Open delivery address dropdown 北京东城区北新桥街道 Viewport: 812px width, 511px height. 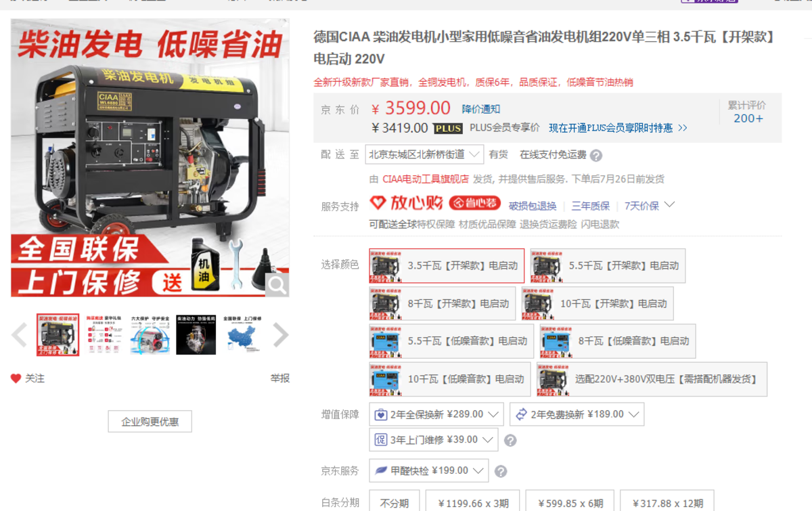[424, 154]
